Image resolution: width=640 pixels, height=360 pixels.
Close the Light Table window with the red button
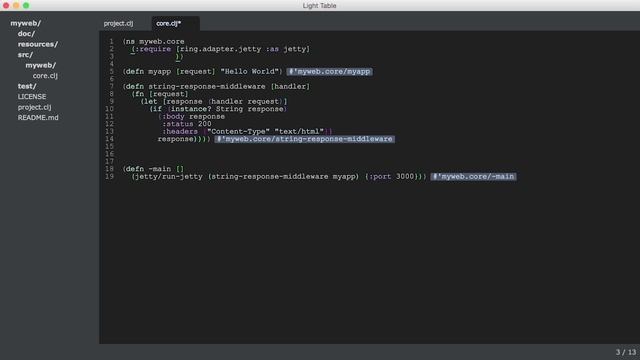click(6, 5)
